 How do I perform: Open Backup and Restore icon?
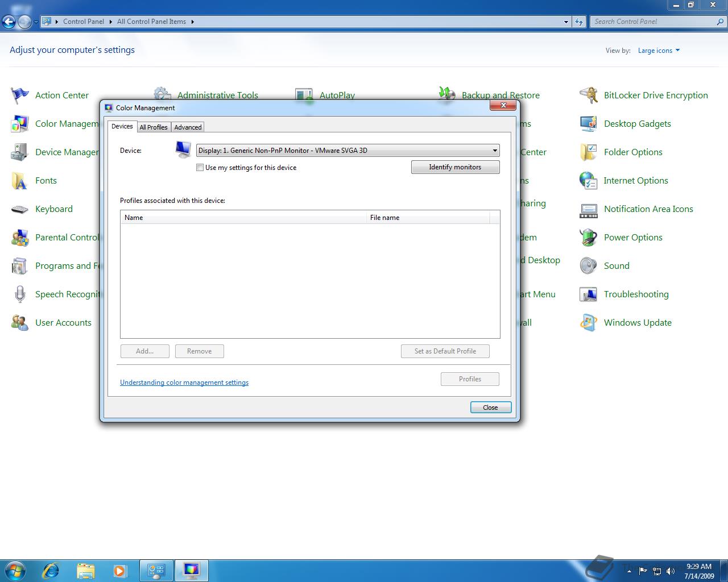(447, 94)
